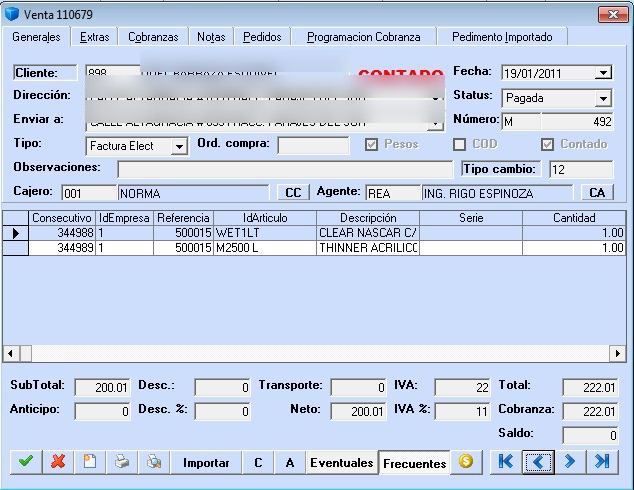
Task: Click the C button
Action: coord(258,463)
